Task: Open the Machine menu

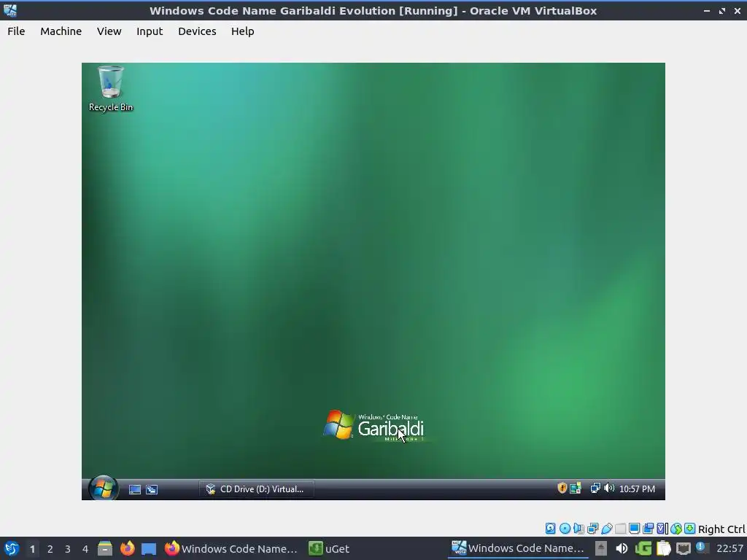Action: coord(61,31)
